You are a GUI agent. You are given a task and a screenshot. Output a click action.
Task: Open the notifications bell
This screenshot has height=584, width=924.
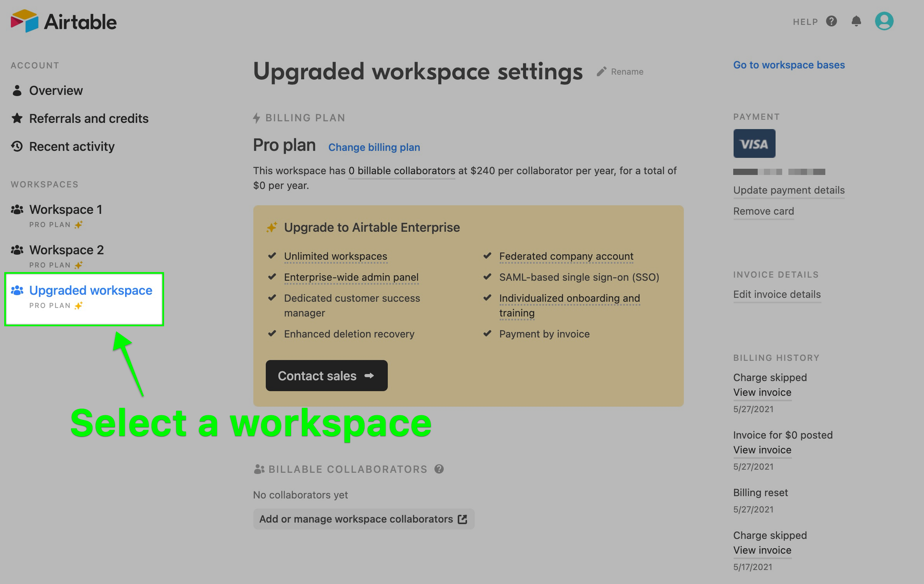point(856,21)
